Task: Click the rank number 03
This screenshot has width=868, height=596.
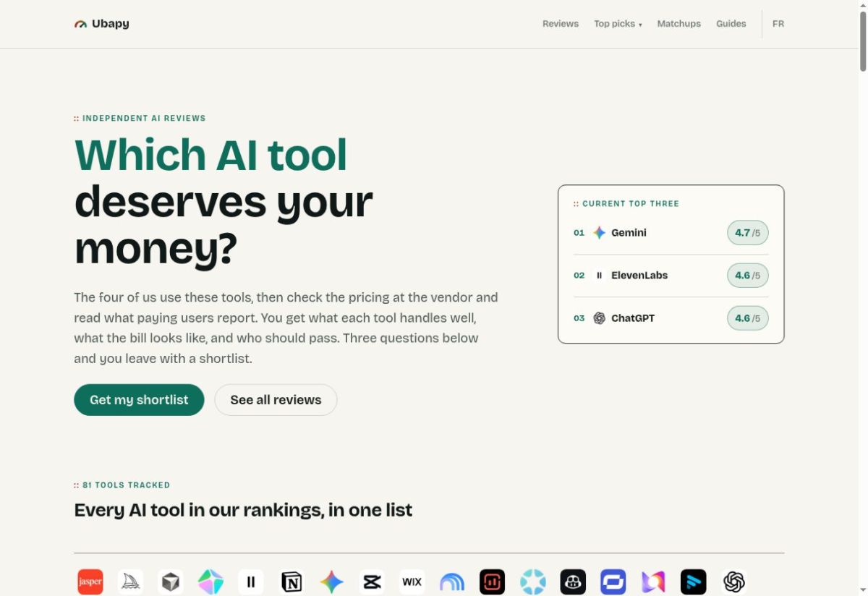Action: point(579,318)
